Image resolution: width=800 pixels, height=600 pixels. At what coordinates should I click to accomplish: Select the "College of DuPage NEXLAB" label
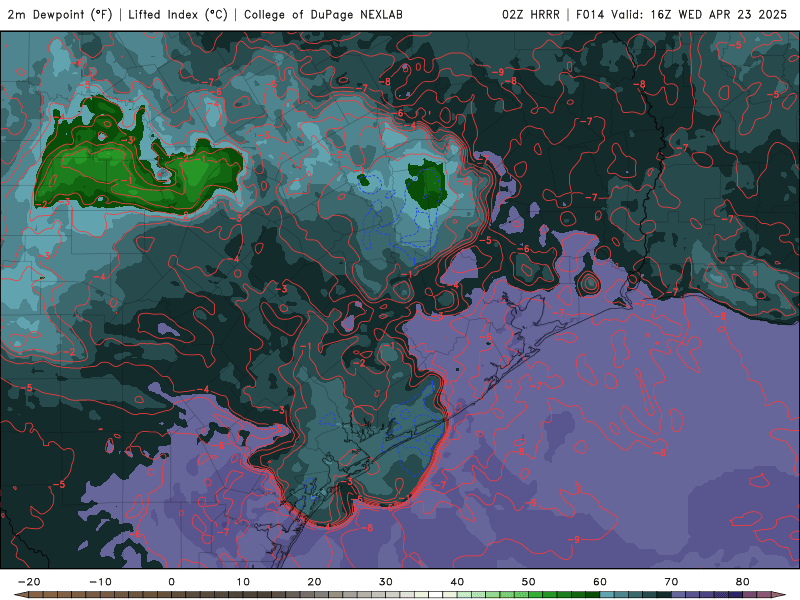click(323, 14)
